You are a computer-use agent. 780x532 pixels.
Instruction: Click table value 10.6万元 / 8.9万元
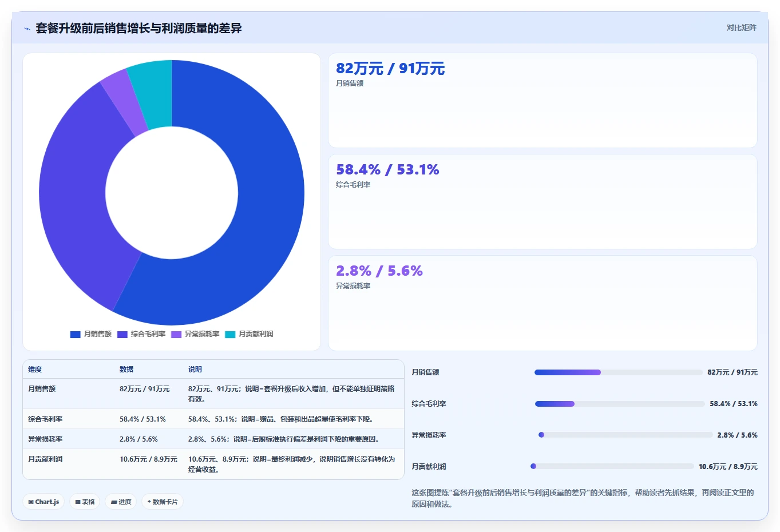click(148, 459)
